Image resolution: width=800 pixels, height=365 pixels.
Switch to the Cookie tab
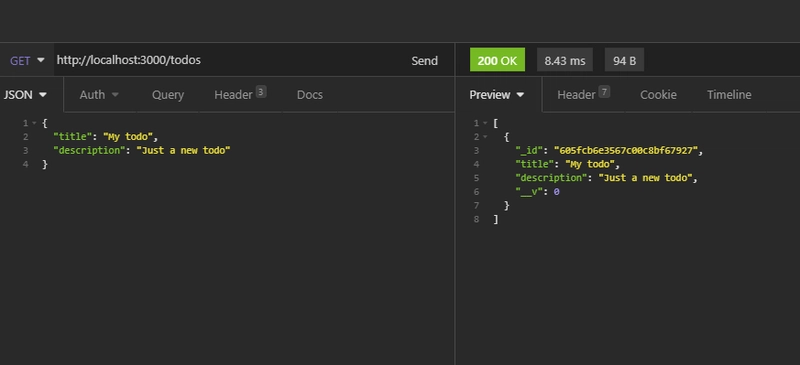tap(658, 94)
